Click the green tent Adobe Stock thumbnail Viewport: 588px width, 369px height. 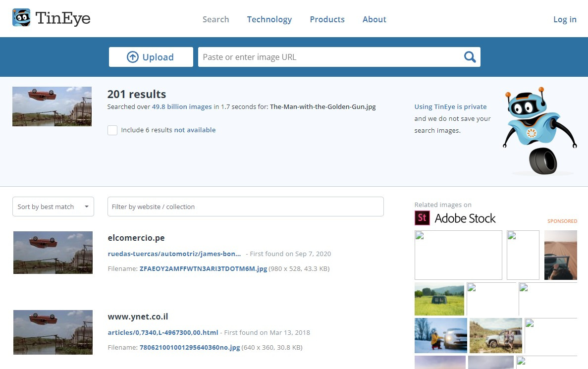439,299
